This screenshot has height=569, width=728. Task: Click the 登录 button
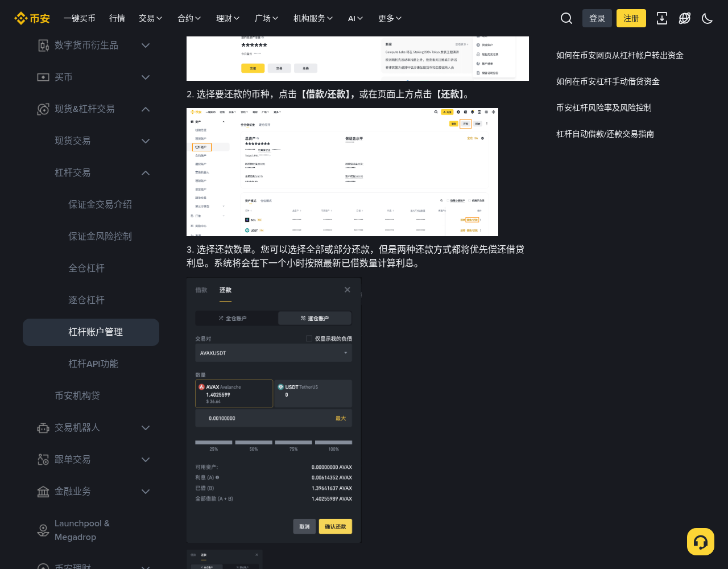pyautogui.click(x=597, y=18)
